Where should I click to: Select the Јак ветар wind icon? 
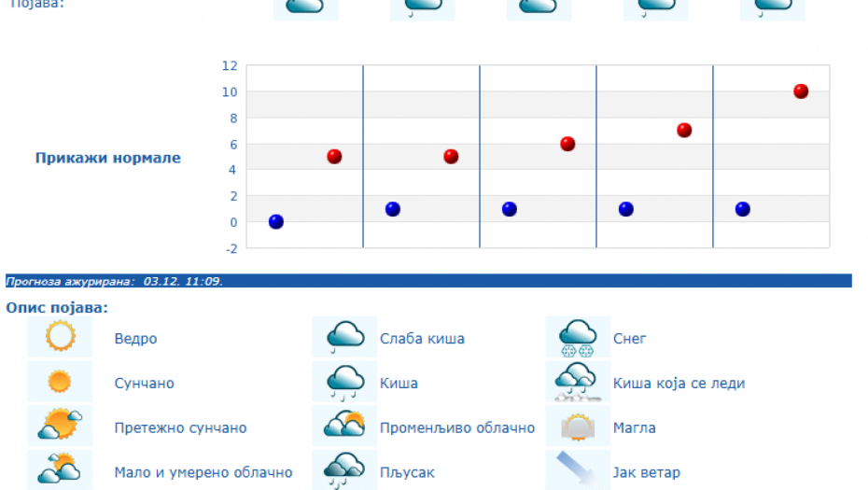(578, 470)
